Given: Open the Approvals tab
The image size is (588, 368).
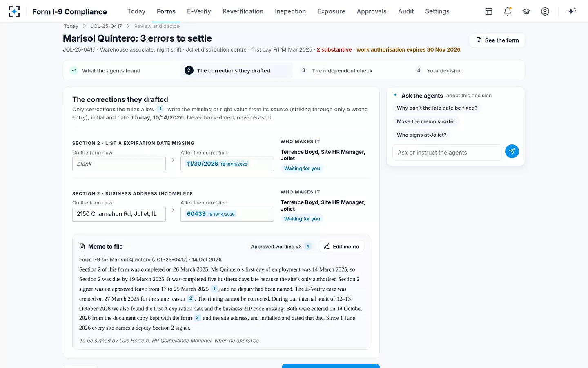Looking at the screenshot, I should (x=372, y=11).
